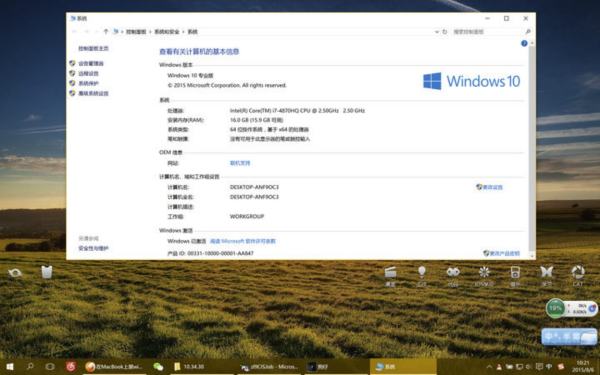Click the refresh icon beside address bar
Viewport: 600px width, 375px height.
(x=445, y=32)
